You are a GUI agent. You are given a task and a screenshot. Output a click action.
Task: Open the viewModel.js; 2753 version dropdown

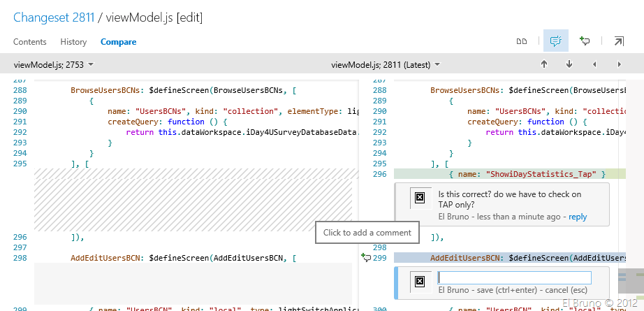click(54, 65)
